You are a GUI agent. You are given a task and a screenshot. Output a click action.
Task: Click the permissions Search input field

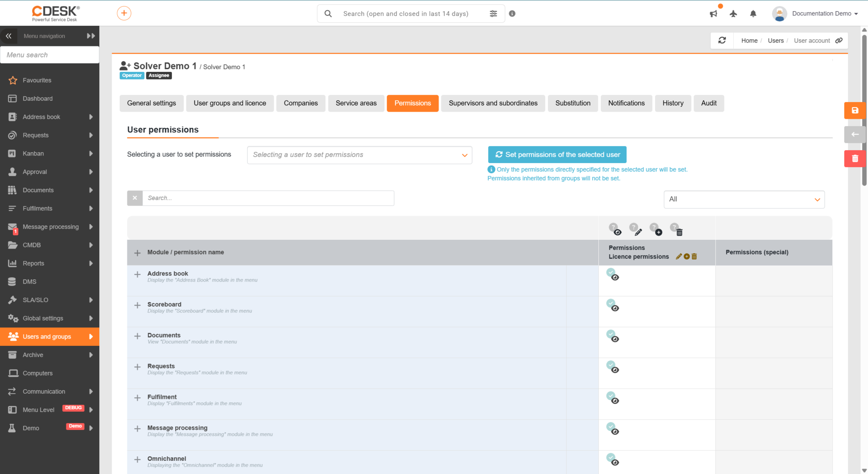(x=268, y=198)
